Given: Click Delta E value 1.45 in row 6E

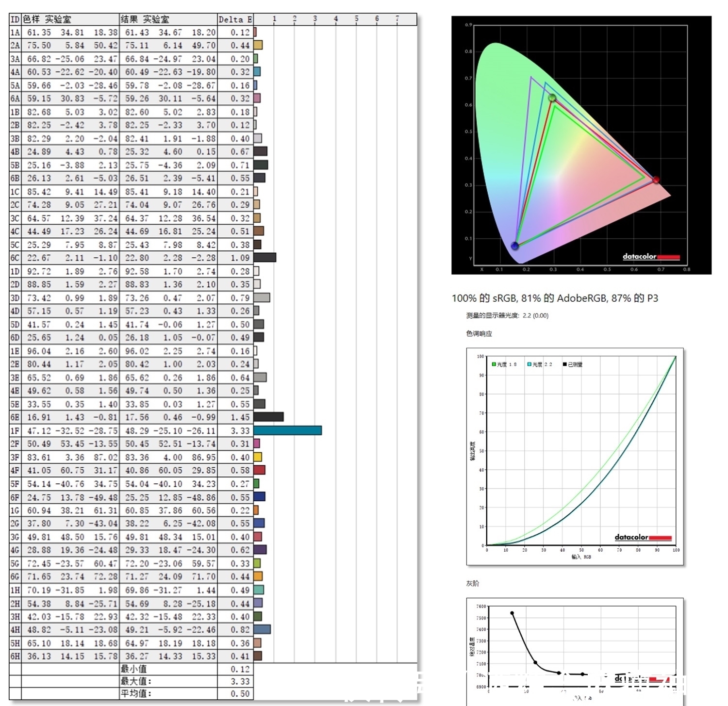Looking at the screenshot, I should click(x=240, y=417).
